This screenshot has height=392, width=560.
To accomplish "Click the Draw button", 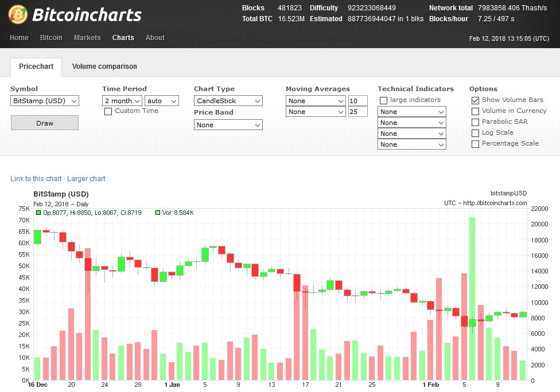I will (45, 123).
